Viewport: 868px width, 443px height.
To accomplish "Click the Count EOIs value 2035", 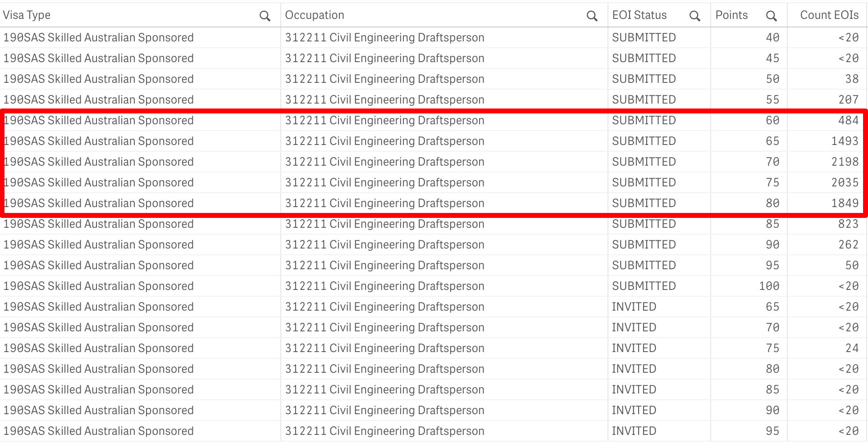I will [x=845, y=183].
